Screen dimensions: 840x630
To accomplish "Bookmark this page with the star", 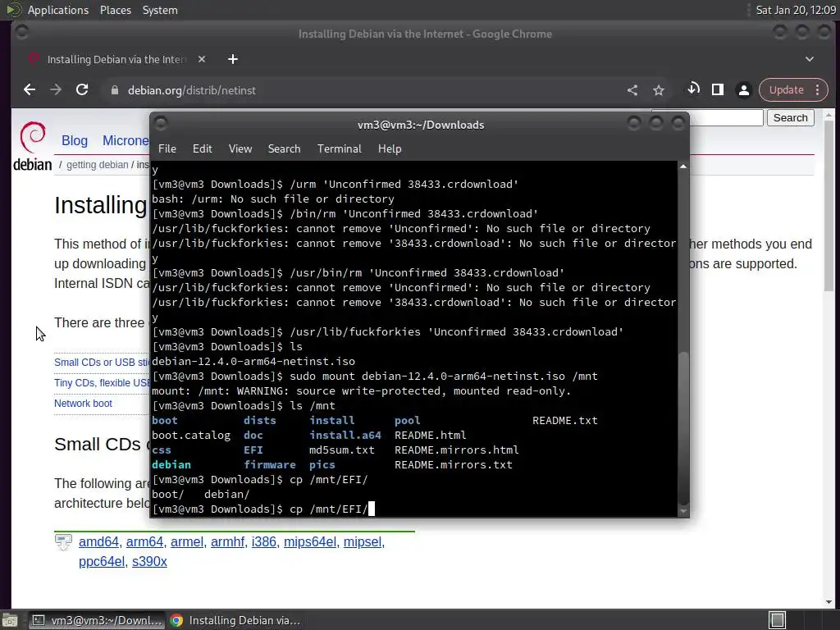I will click(x=659, y=90).
